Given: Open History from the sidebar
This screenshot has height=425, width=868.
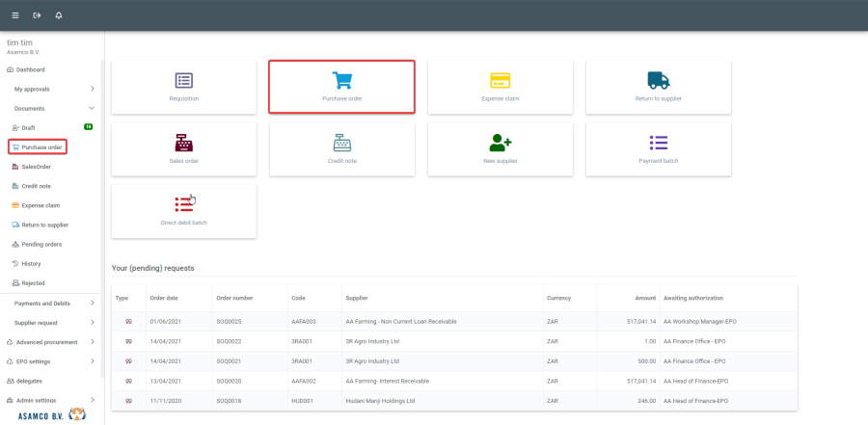Looking at the screenshot, I should [31, 263].
